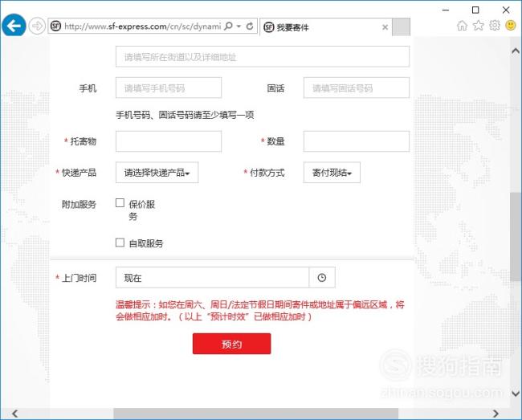
Task: Click the vertical scrollbar up arrow
Action: pyautogui.click(x=516, y=51)
